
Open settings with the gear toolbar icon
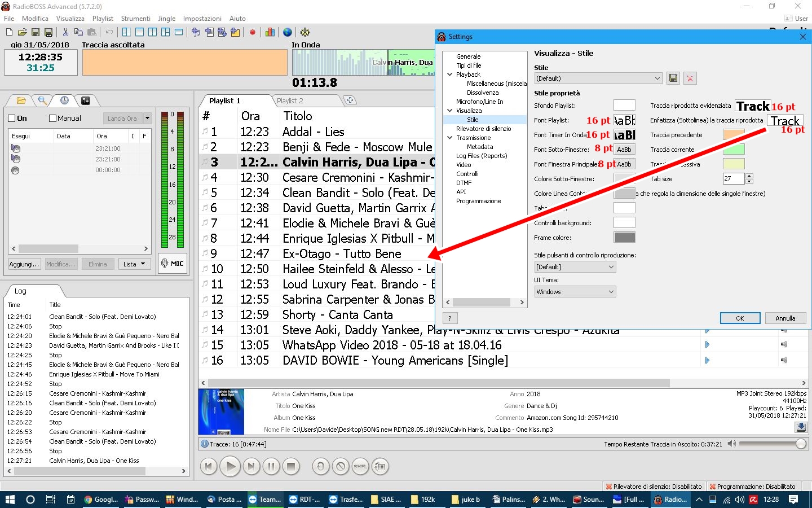click(305, 32)
